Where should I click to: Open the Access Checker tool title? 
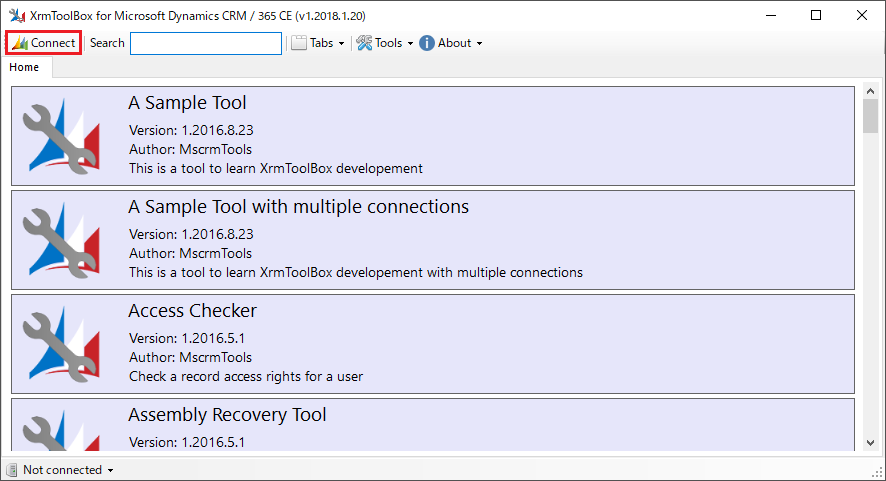pyautogui.click(x=192, y=311)
